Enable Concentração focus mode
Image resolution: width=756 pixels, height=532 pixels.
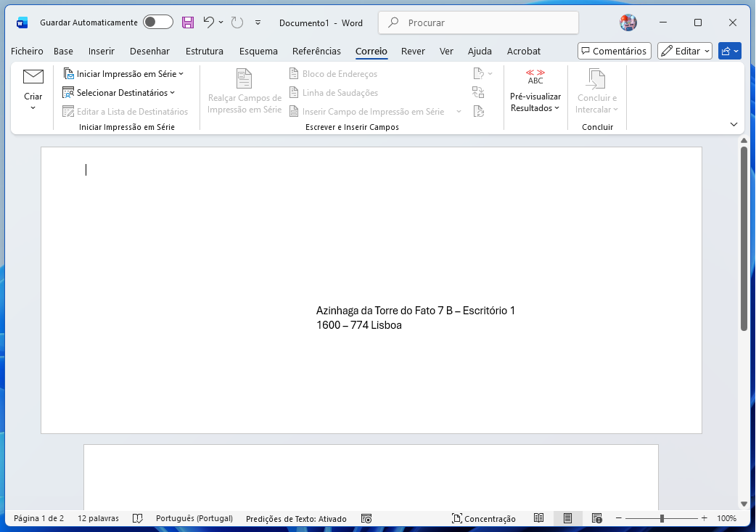484,518
